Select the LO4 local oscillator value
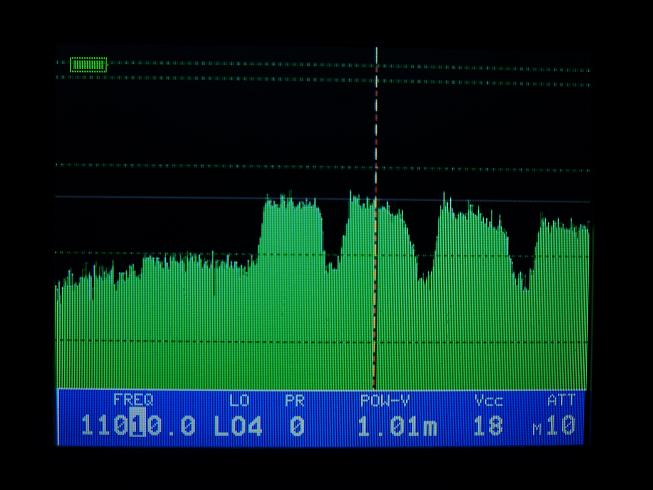This screenshot has width=653, height=490. point(238,426)
